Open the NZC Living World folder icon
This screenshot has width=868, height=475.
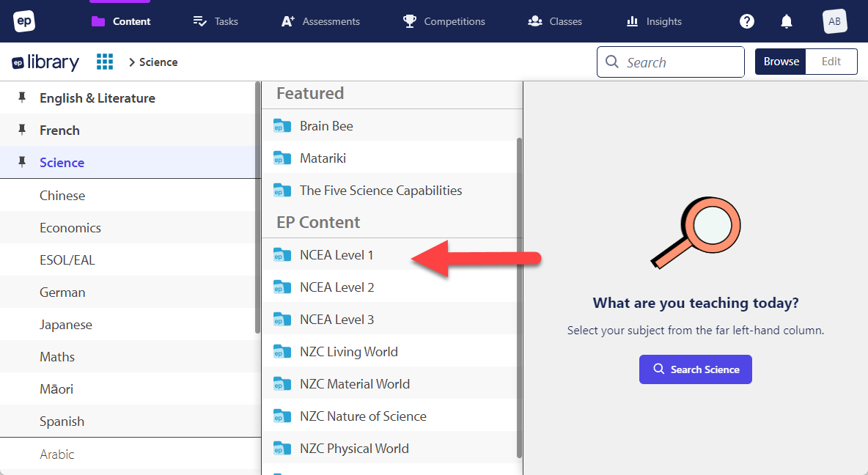(282, 352)
